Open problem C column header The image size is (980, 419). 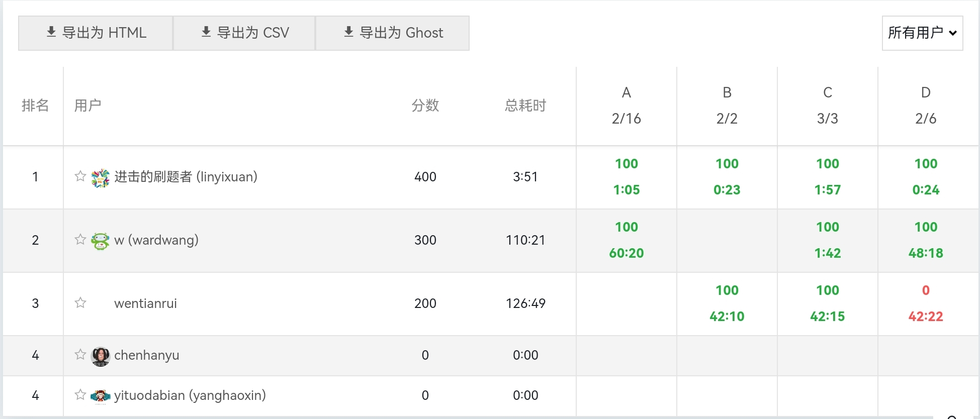[827, 92]
